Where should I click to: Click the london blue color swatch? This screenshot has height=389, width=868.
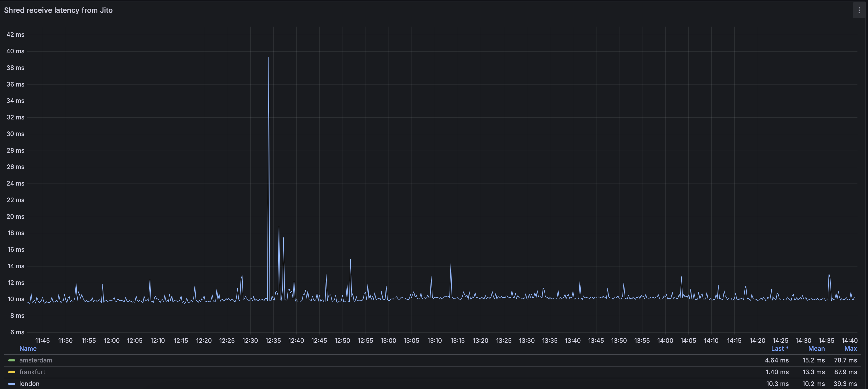click(12, 384)
